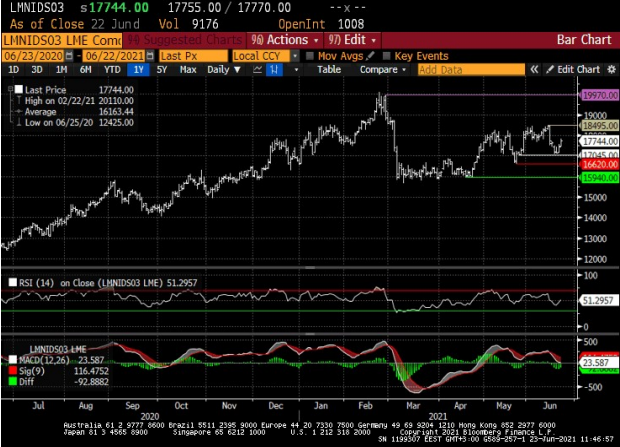Click the Add Data input field
Screen dimensions: 620x447
coord(471,70)
